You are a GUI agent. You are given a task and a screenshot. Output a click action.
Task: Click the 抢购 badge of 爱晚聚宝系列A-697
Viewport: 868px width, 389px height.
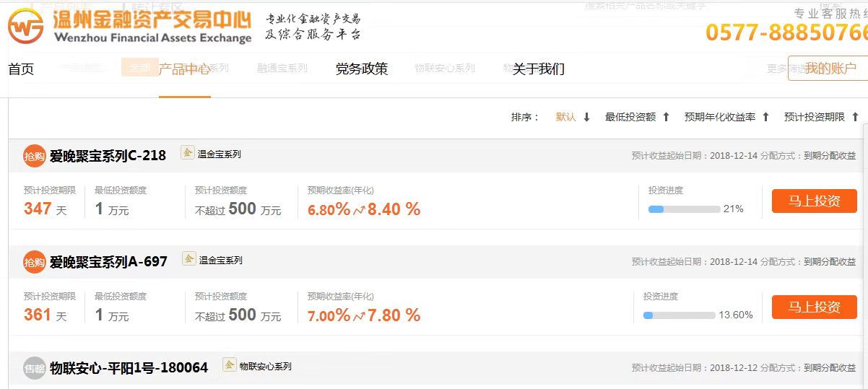pyautogui.click(x=35, y=262)
